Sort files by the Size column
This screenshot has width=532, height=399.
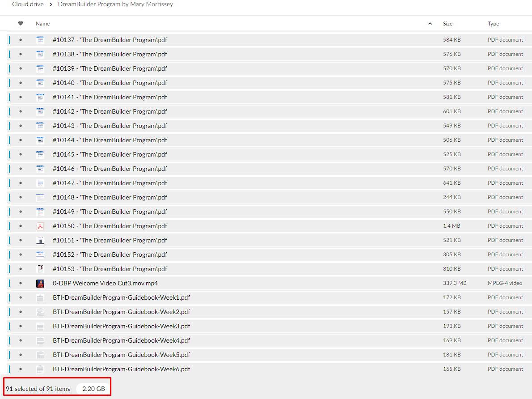448,23
